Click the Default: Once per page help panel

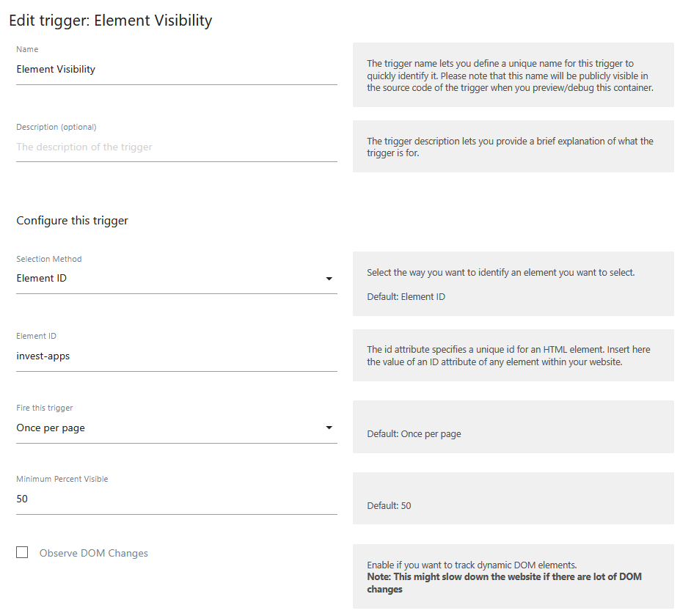coord(513,427)
